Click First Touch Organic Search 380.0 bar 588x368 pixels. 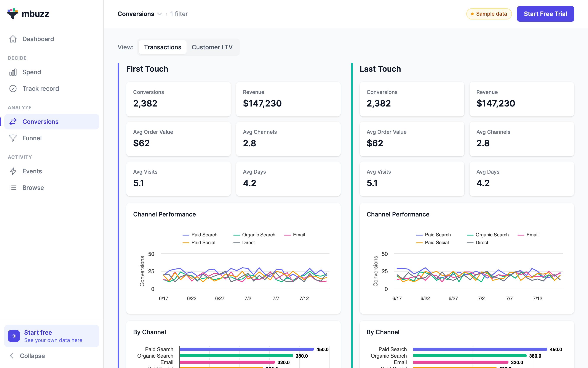pyautogui.click(x=236, y=356)
